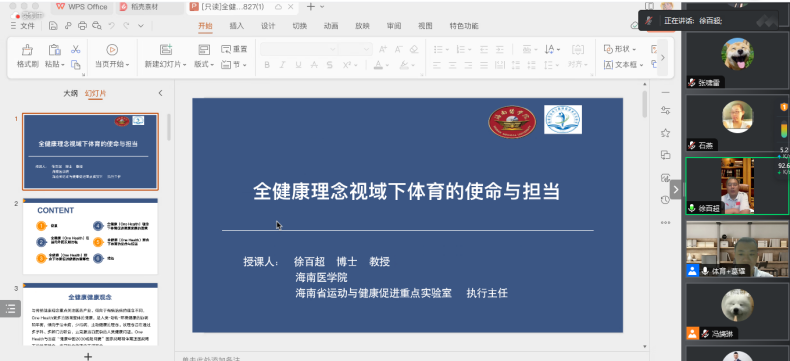Click the Shapes (形状) tool icon
This screenshot has width=790, height=361.
tap(620, 49)
